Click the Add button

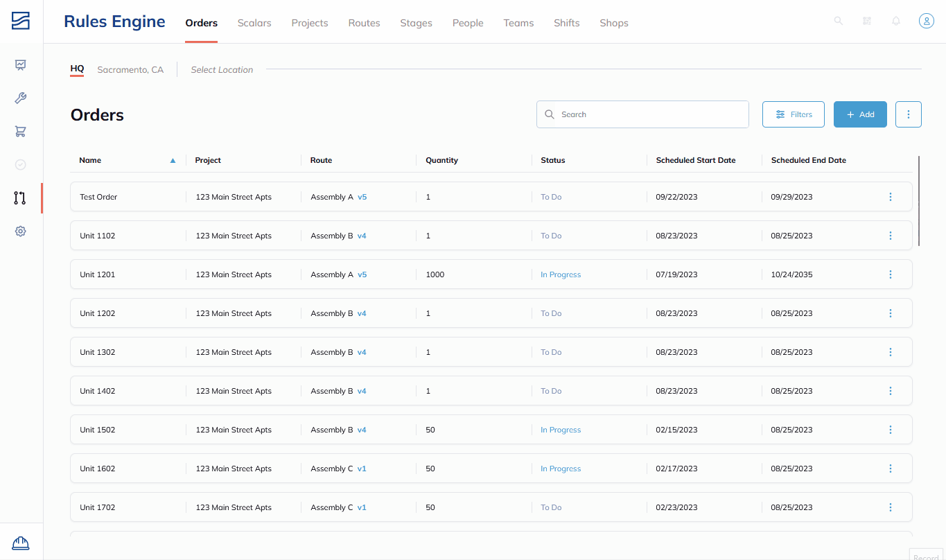860,114
